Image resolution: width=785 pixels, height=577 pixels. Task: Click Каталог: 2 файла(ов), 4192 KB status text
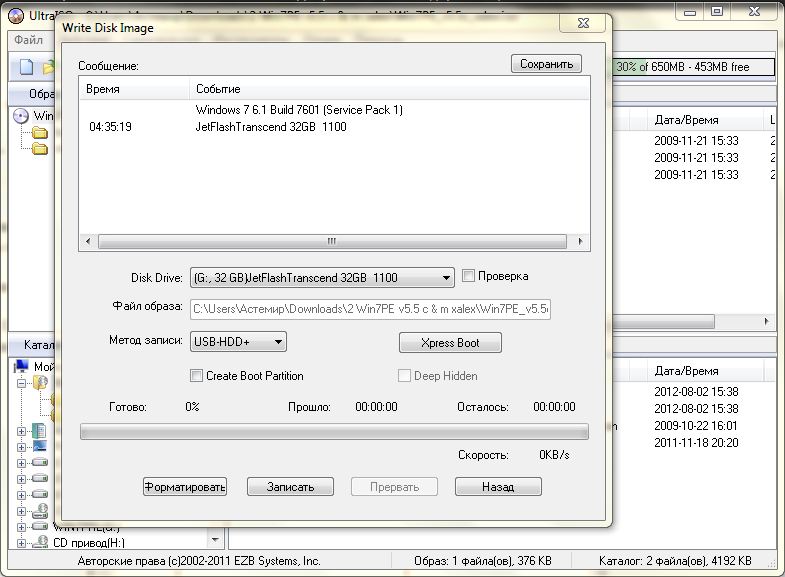click(x=675, y=561)
